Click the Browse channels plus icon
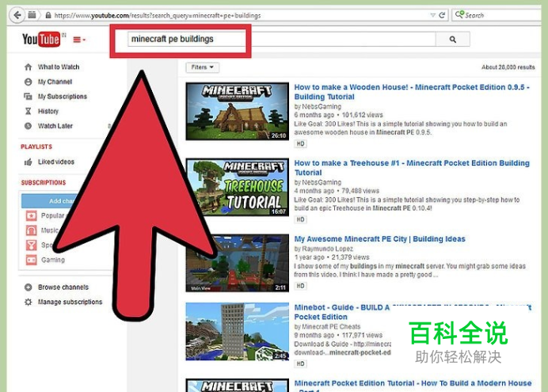548x392 pixels. [x=28, y=287]
